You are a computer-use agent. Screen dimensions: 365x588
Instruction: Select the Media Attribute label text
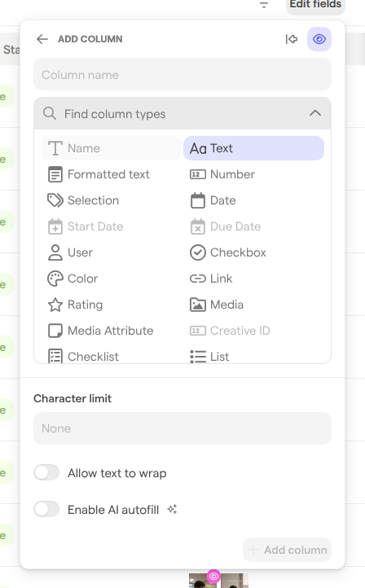110,331
